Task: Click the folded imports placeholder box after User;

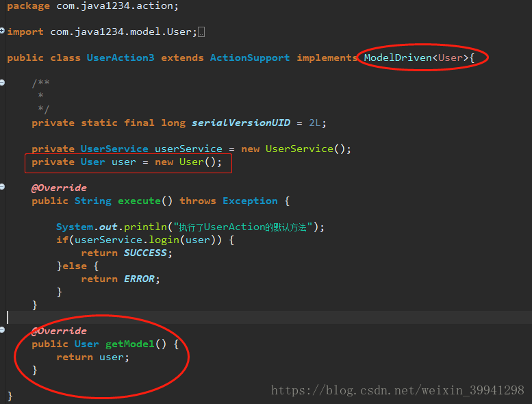Action: coord(201,32)
